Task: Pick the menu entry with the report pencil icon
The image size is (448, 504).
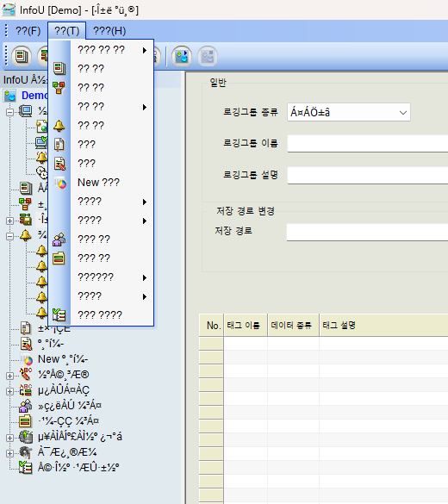Action: point(101,164)
